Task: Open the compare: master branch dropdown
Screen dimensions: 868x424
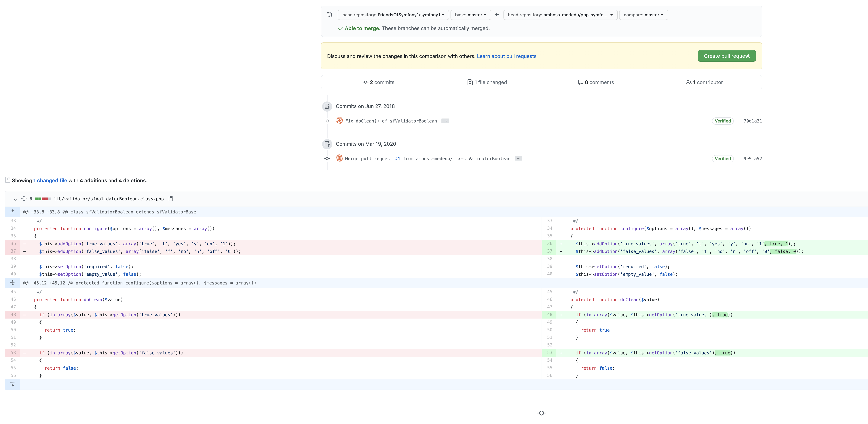Action: pyautogui.click(x=643, y=15)
